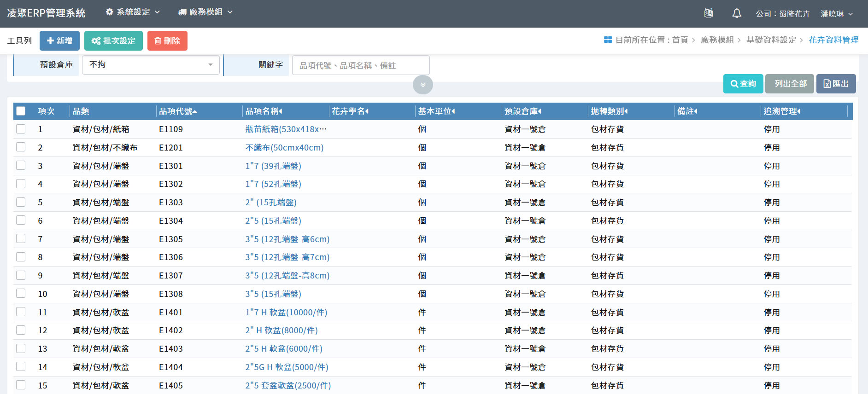The width and height of the screenshot is (868, 394).
Task: Sort by 預設倉庫 column header arrow
Action: [x=540, y=111]
